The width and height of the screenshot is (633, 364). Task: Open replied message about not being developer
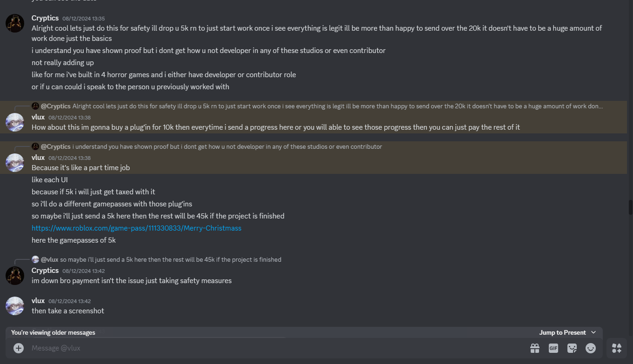[x=227, y=147]
